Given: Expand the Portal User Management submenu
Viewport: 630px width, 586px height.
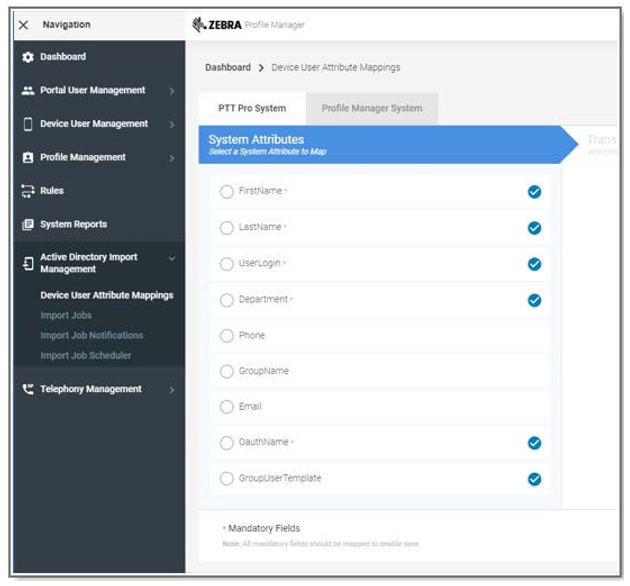Looking at the screenshot, I should pyautogui.click(x=172, y=92).
